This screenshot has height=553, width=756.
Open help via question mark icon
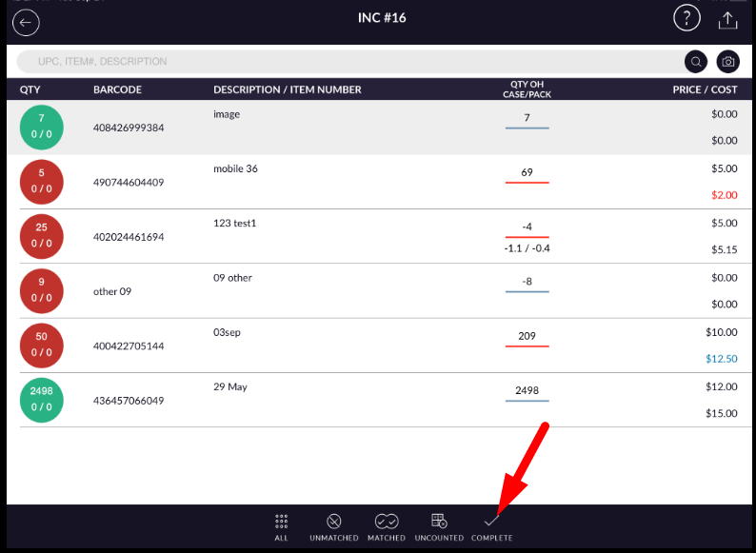(x=686, y=18)
